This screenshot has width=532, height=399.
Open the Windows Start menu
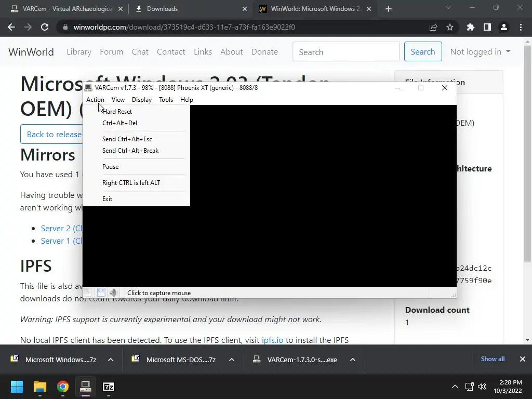coord(17,387)
